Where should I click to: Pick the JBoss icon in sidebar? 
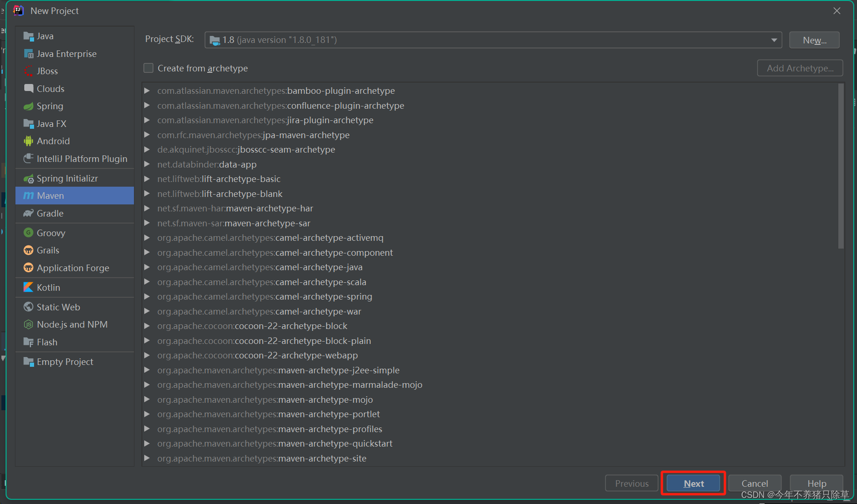[x=28, y=71]
